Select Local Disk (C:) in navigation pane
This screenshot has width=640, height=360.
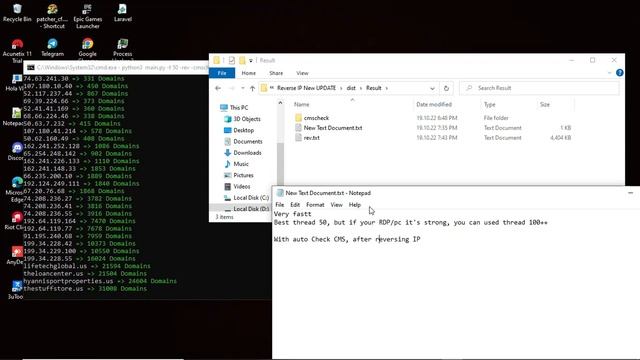(x=251, y=198)
